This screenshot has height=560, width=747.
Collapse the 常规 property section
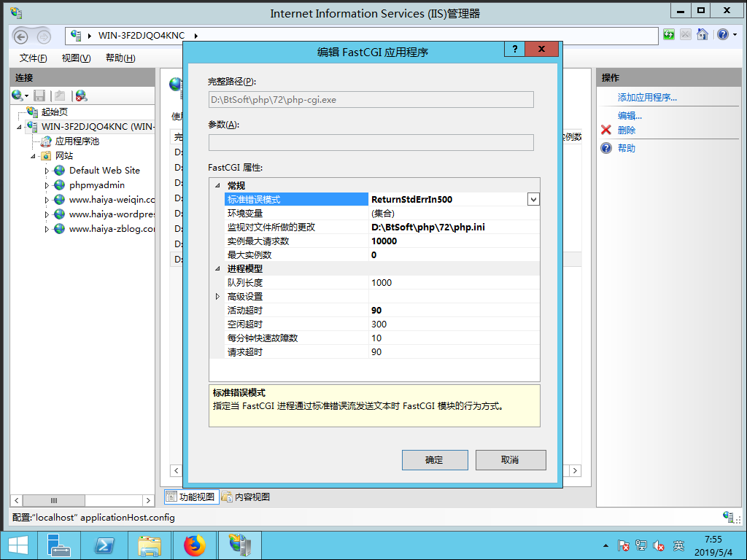(217, 186)
